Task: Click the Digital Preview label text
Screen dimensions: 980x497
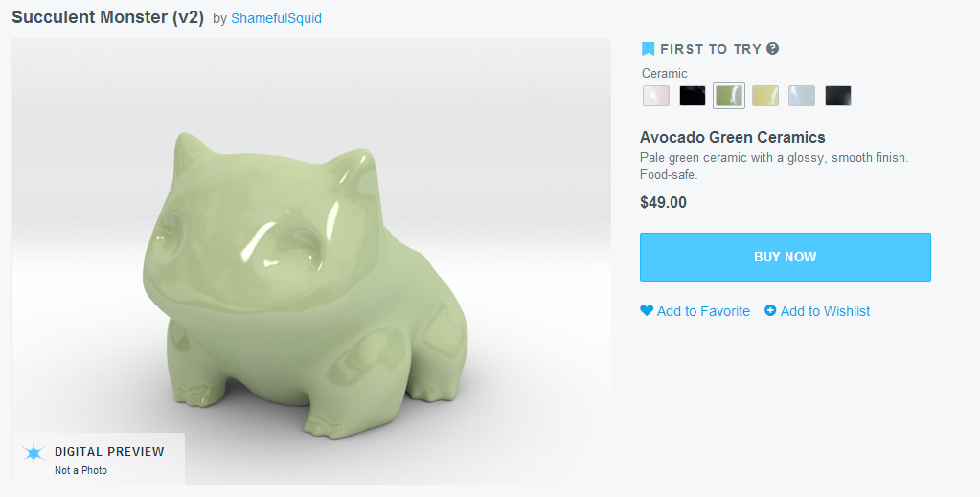Action: tap(109, 452)
